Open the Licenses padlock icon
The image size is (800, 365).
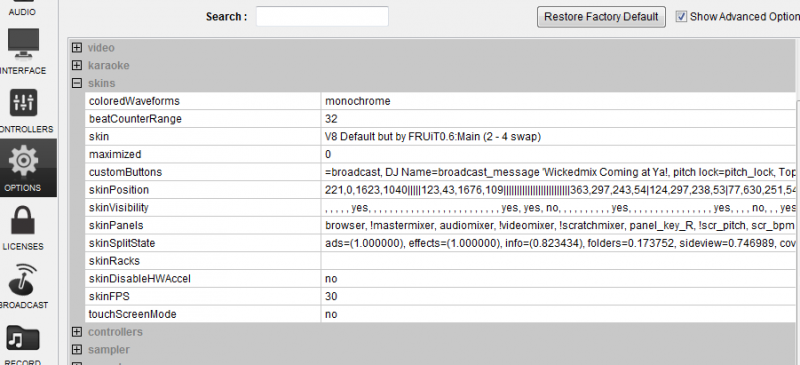(23, 222)
